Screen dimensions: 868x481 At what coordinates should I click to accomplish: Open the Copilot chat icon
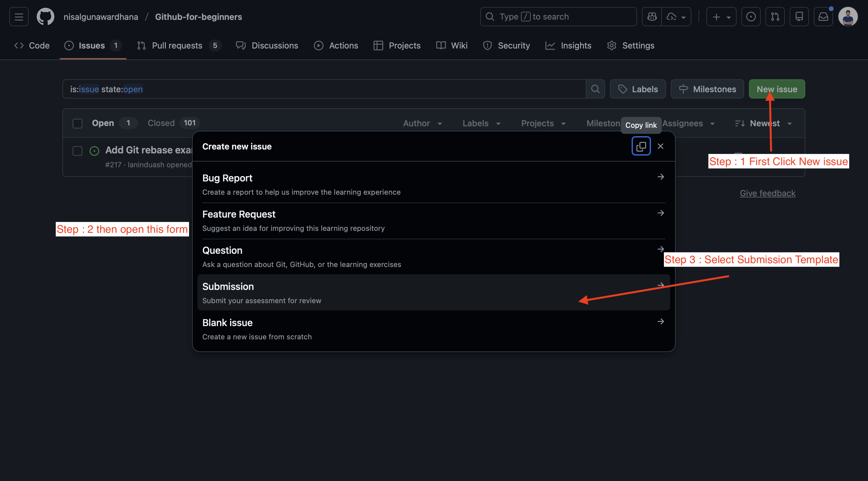(x=652, y=17)
